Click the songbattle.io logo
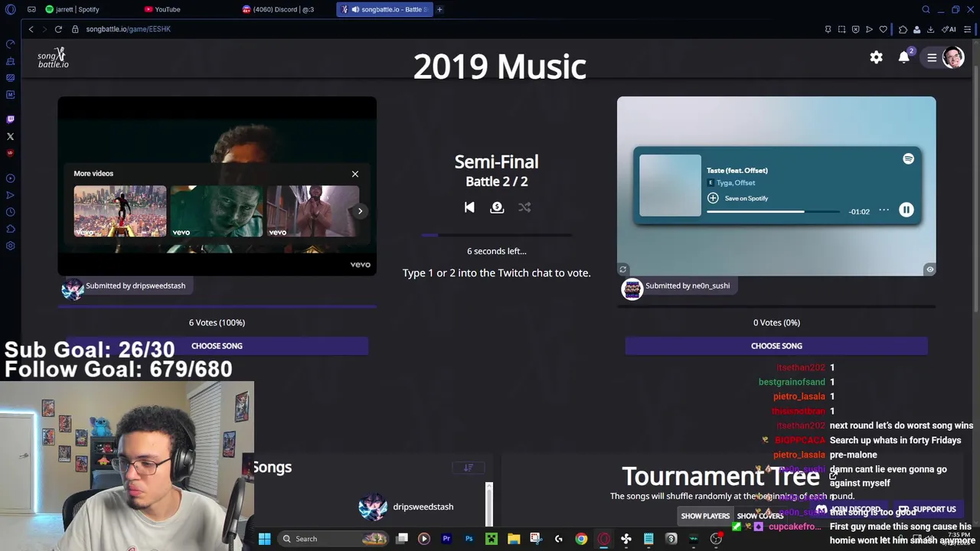The height and width of the screenshot is (551, 980). coord(53,57)
